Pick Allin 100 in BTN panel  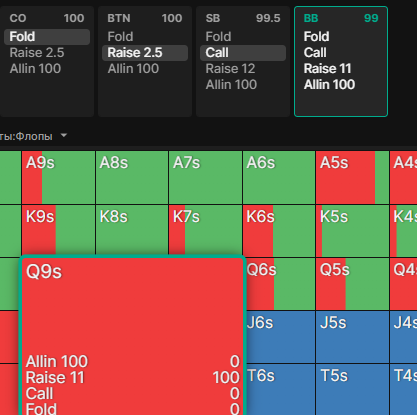point(133,69)
